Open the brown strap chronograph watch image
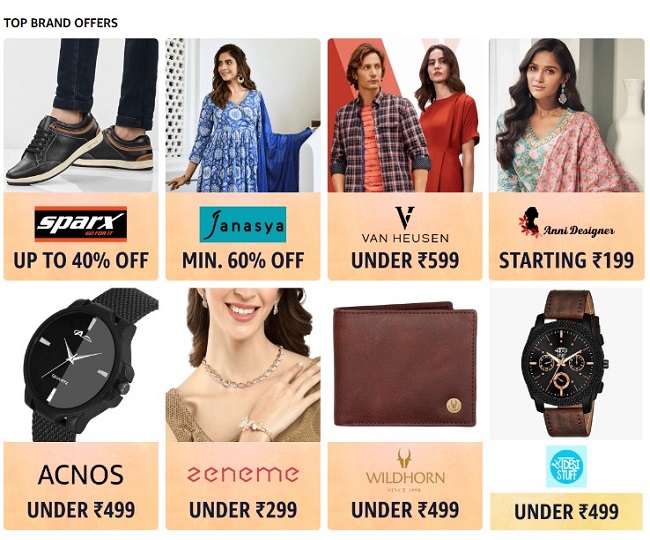Image resolution: width=650 pixels, height=540 pixels. click(566, 364)
